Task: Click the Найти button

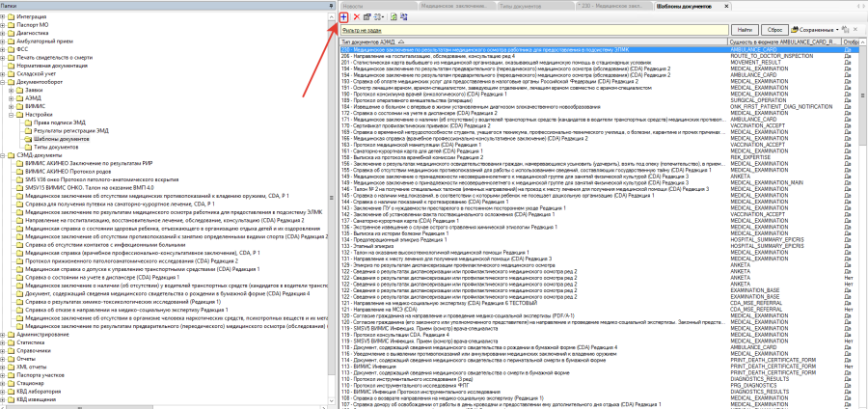Action: click(745, 29)
